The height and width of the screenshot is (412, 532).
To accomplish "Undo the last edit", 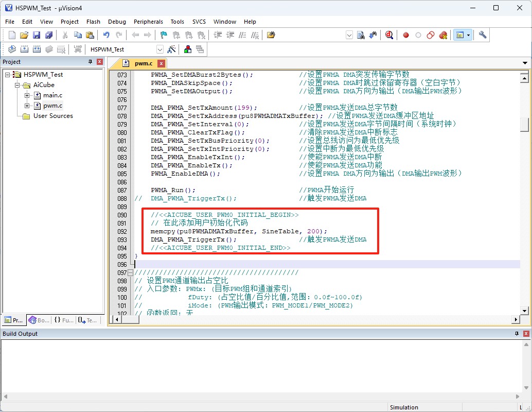I will pyautogui.click(x=106, y=35).
